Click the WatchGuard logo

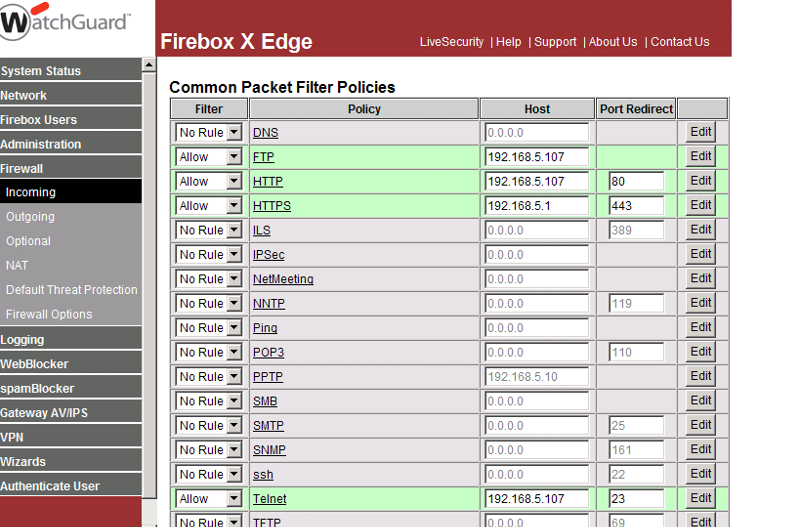point(64,24)
